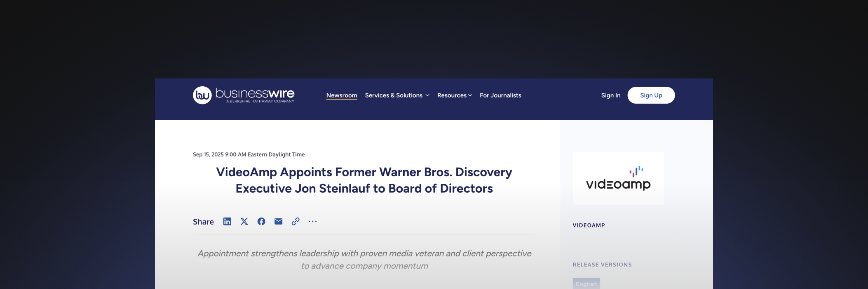Screen dimensions: 868x289
Task: Click the italic Appointment strengthens leadership subheading
Action: coord(364,259)
